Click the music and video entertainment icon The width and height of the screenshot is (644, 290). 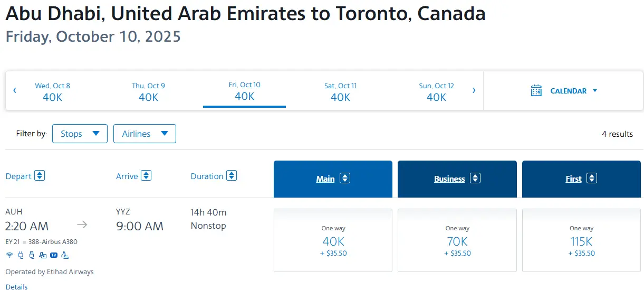43,255
